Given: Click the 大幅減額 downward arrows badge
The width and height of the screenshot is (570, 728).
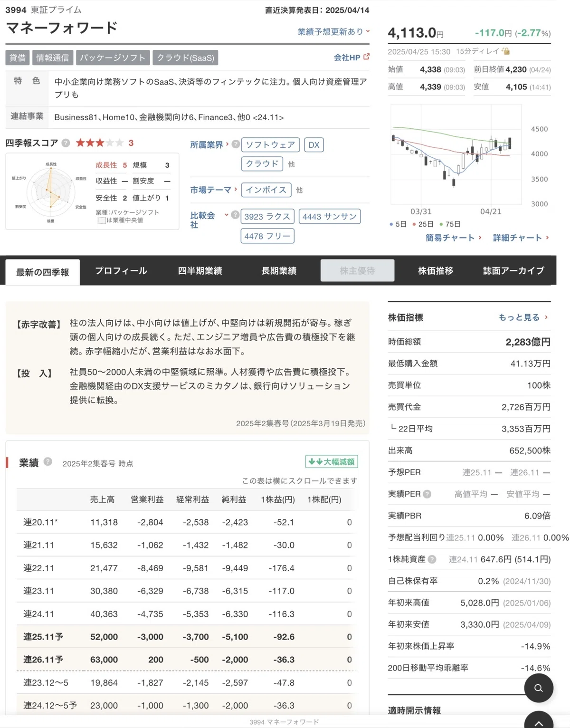Looking at the screenshot, I should 332,461.
